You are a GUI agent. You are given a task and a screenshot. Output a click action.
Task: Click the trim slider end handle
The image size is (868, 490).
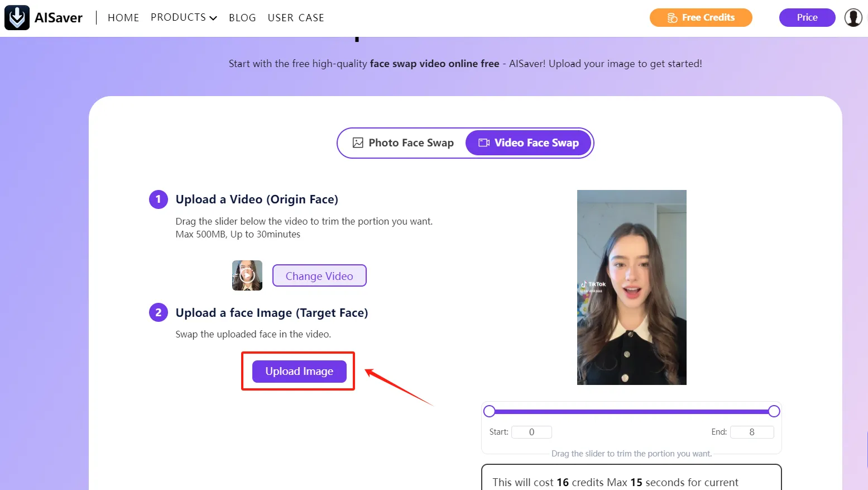click(774, 411)
